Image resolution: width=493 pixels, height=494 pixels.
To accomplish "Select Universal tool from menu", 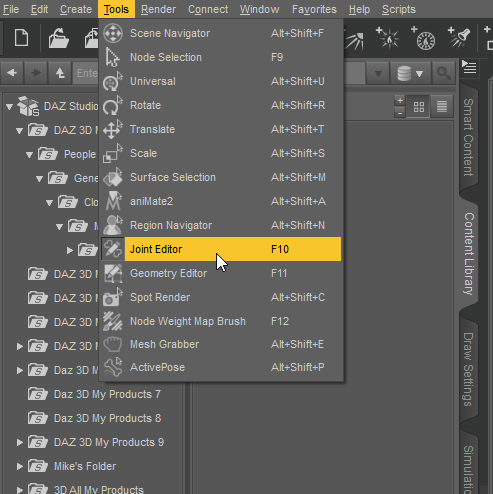I will tap(221, 81).
